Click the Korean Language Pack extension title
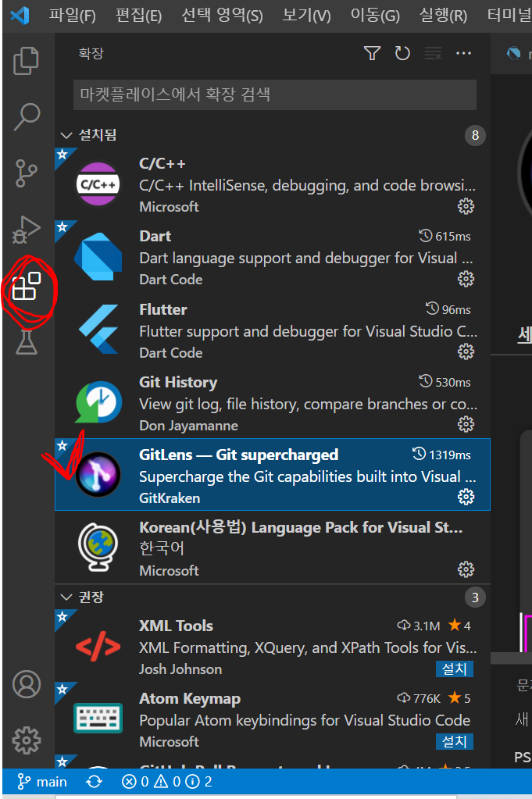This screenshot has width=532, height=799. (x=301, y=527)
